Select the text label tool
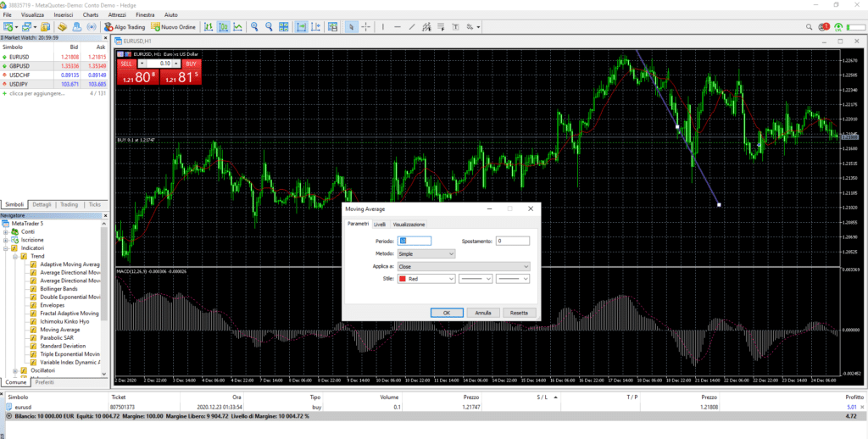Screen dimensions: 868x439 (x=455, y=26)
